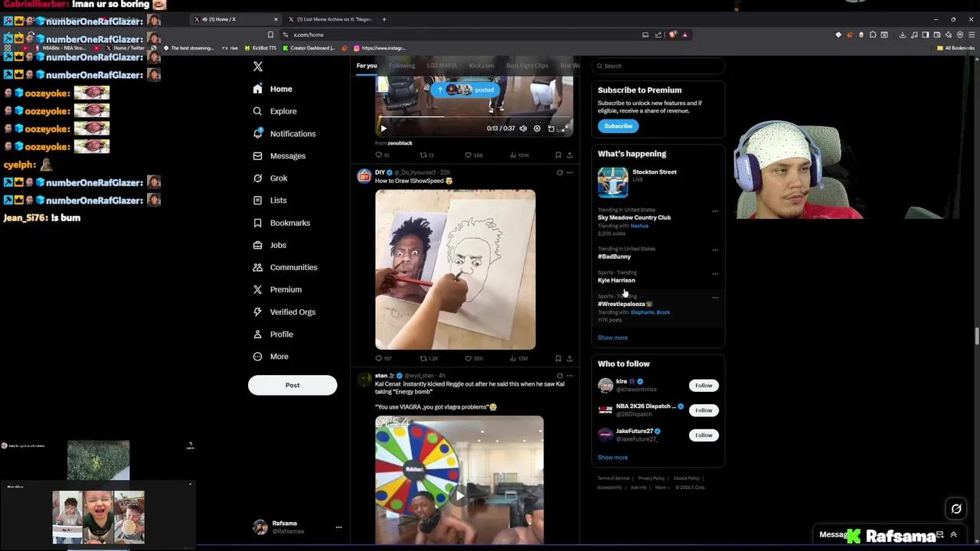Open options for Sky Meadow Country Club trend

click(715, 211)
